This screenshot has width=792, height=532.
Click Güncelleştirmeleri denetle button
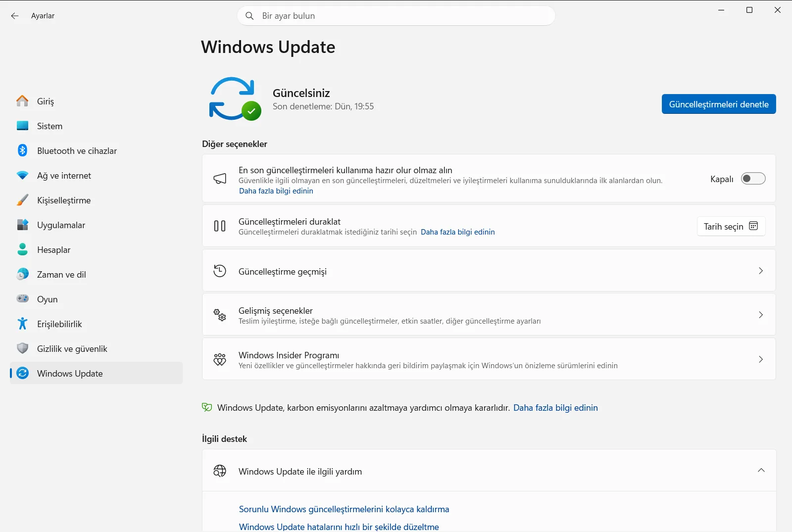719,104
